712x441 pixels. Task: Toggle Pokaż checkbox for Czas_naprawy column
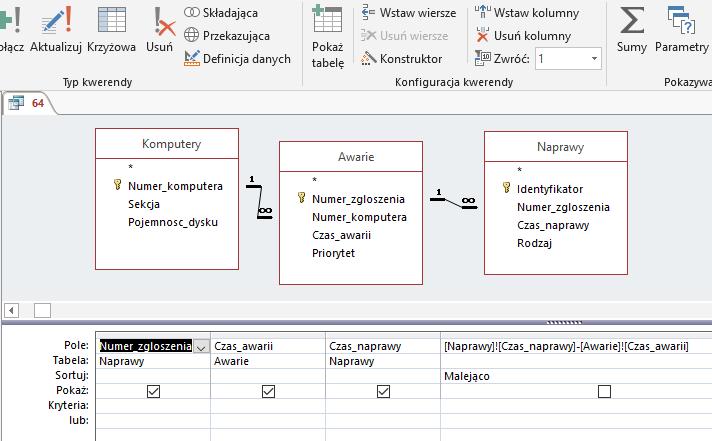[x=383, y=391]
